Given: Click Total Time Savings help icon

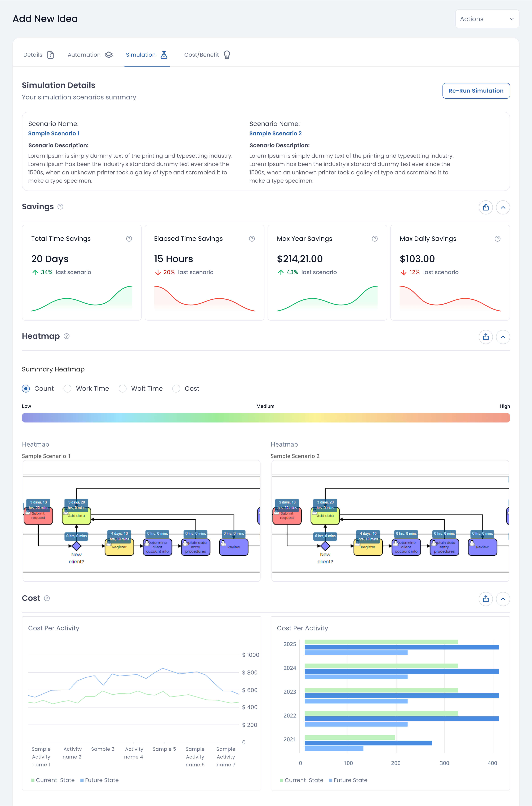Looking at the screenshot, I should coord(129,239).
